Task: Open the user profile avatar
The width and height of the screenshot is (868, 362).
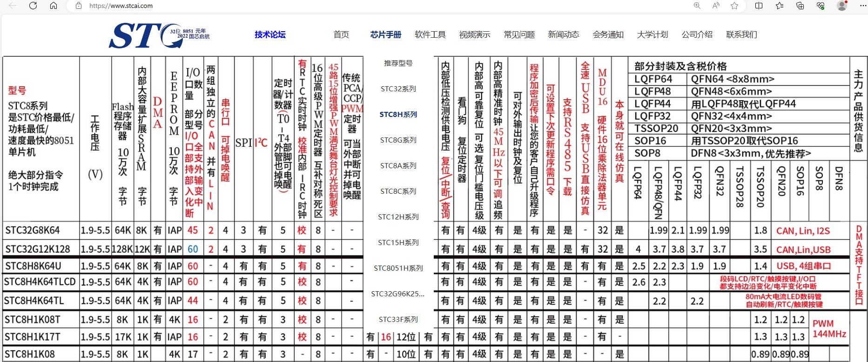Action: click(841, 6)
